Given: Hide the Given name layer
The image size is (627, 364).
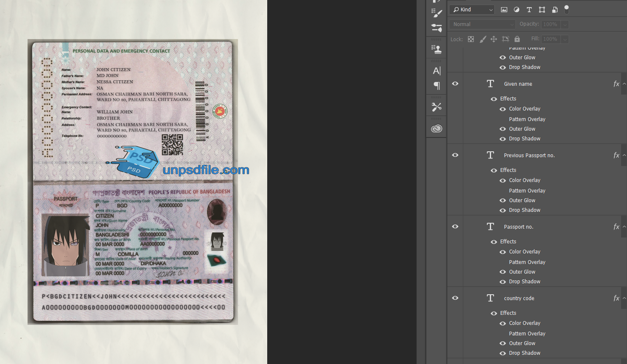Looking at the screenshot, I should (x=455, y=84).
